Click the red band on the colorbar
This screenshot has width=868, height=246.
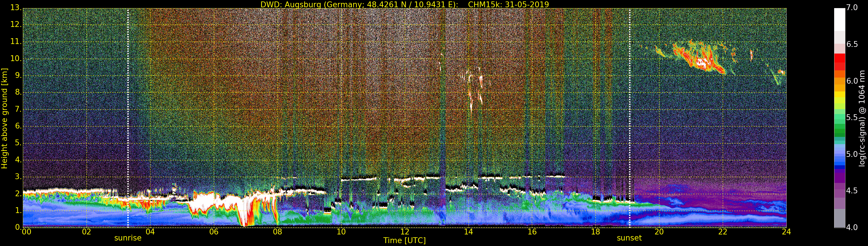pyautogui.click(x=839, y=62)
